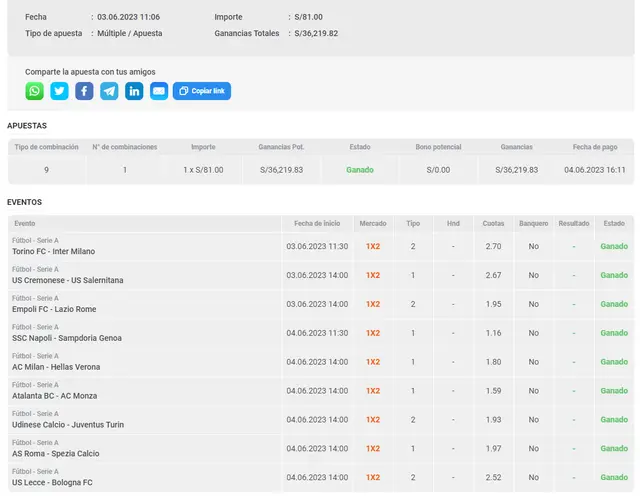This screenshot has height=497, width=640.
Task: Open the Empoli FC - Lazio Rome match
Action: (x=54, y=309)
